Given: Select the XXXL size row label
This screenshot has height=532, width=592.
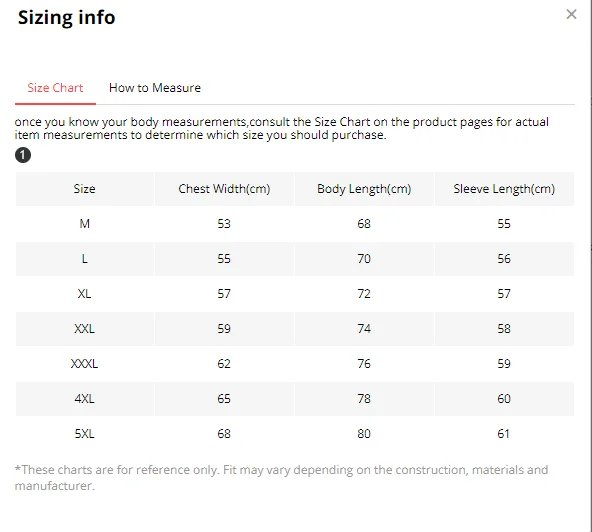Looking at the screenshot, I should tap(85, 364).
